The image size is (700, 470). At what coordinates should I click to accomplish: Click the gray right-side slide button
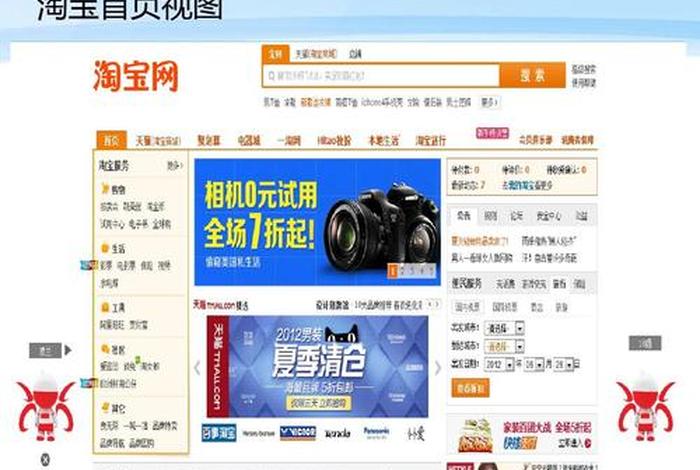[x=645, y=343]
